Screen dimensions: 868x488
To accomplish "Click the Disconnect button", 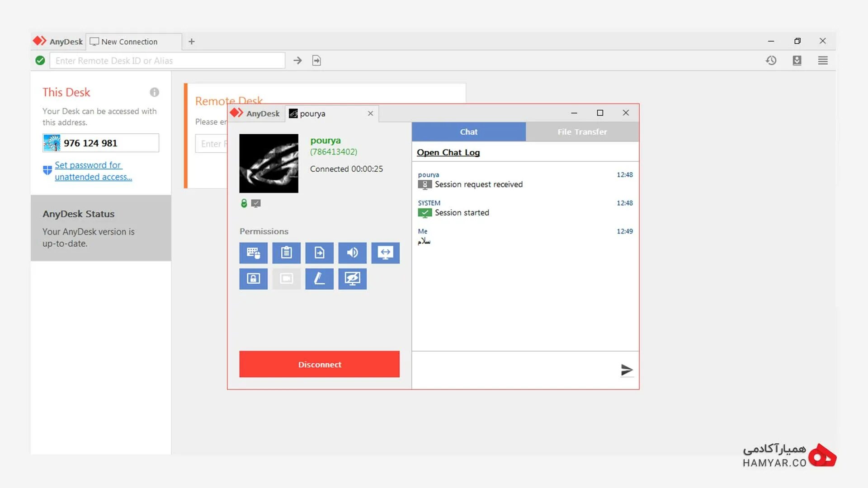I will click(x=320, y=364).
